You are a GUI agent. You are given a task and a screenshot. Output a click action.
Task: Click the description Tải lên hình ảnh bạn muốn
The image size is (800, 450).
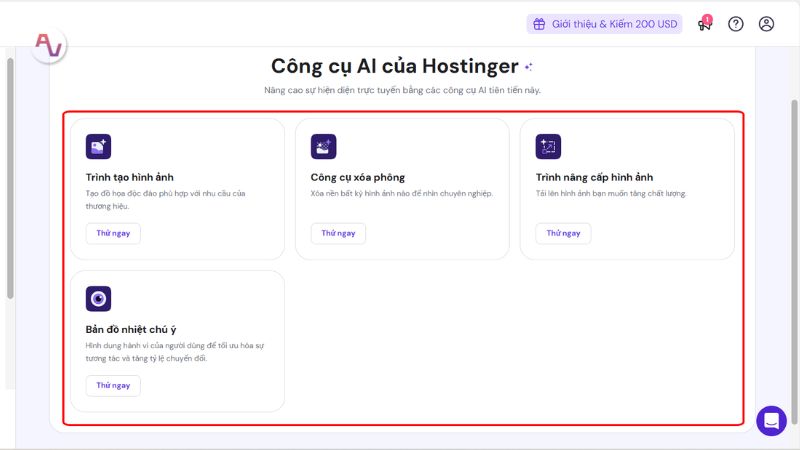611,193
